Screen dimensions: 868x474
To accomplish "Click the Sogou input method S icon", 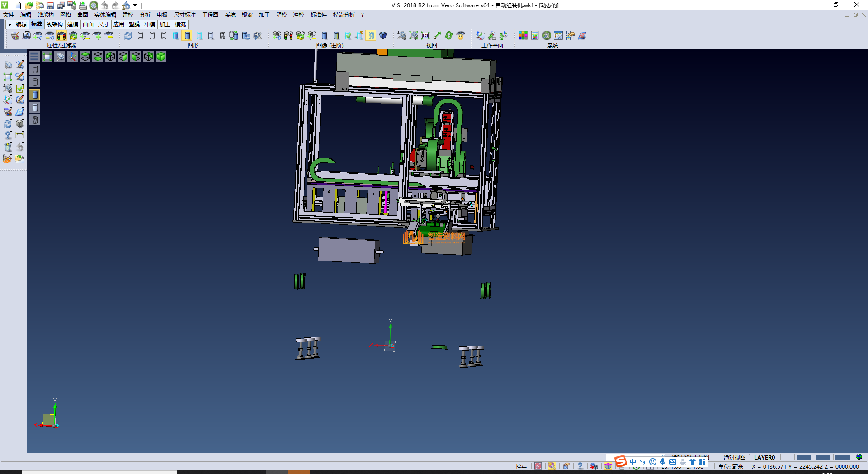I will point(621,461).
